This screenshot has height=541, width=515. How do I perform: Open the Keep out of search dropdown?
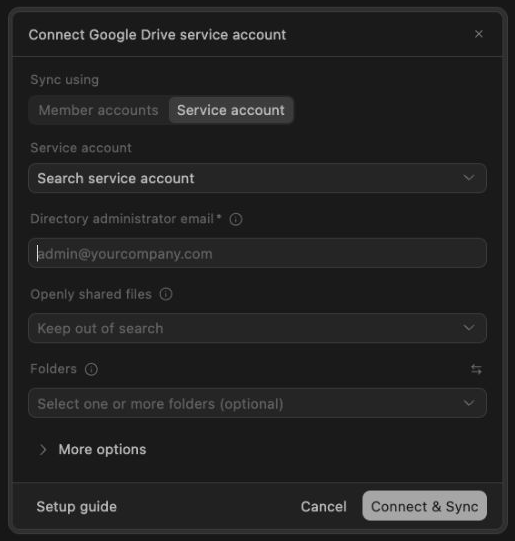257,328
